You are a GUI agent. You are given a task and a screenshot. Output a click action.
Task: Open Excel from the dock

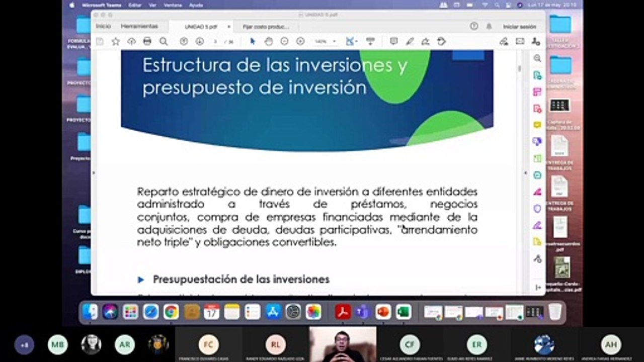click(x=403, y=312)
